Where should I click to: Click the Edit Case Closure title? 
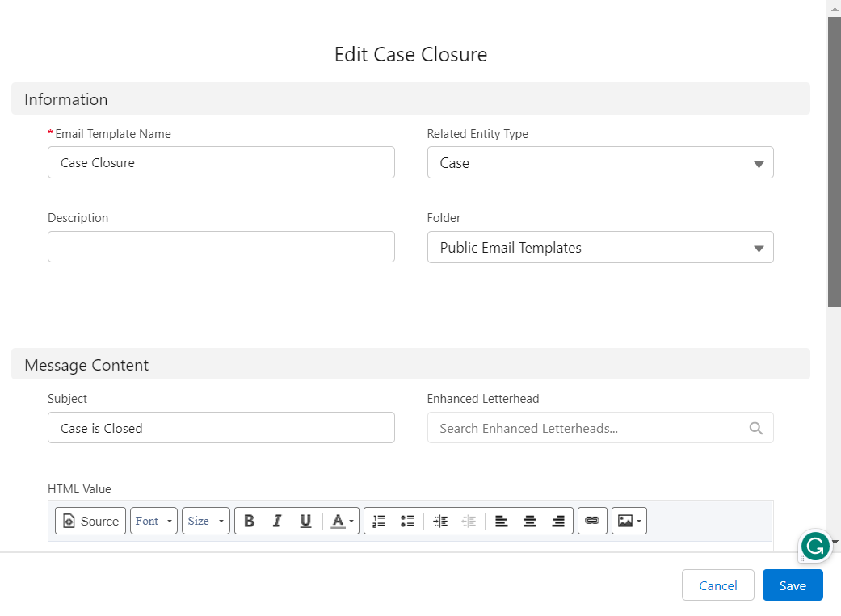(x=410, y=54)
